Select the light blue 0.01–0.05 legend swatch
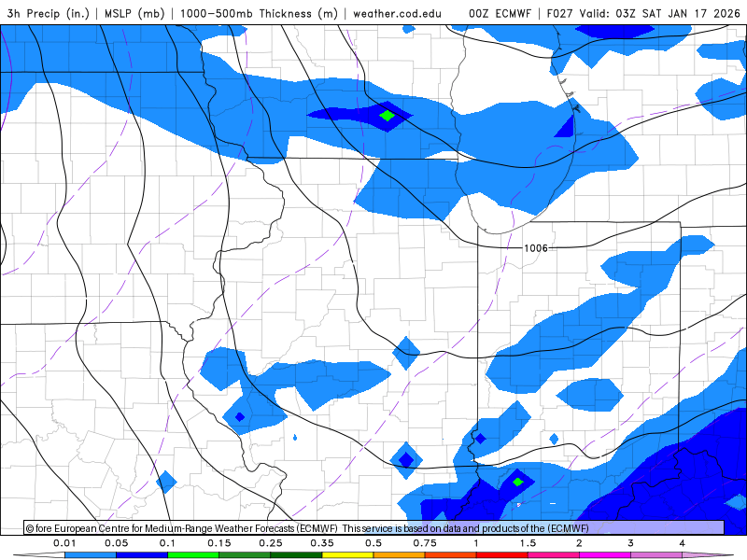 (x=91, y=555)
